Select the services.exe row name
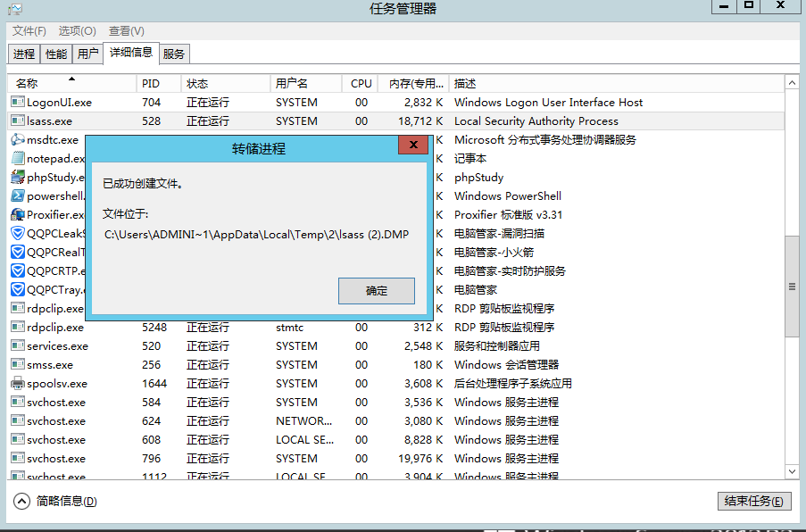 click(57, 346)
